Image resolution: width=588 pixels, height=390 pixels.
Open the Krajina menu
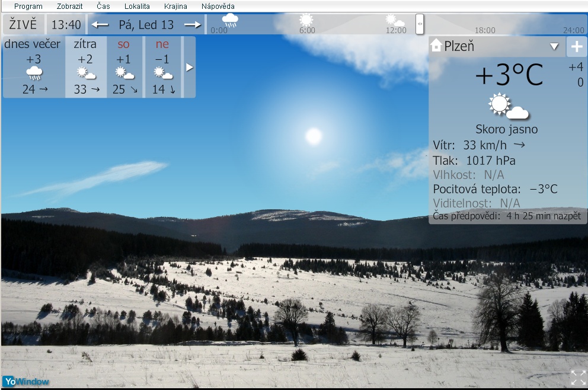tap(175, 6)
